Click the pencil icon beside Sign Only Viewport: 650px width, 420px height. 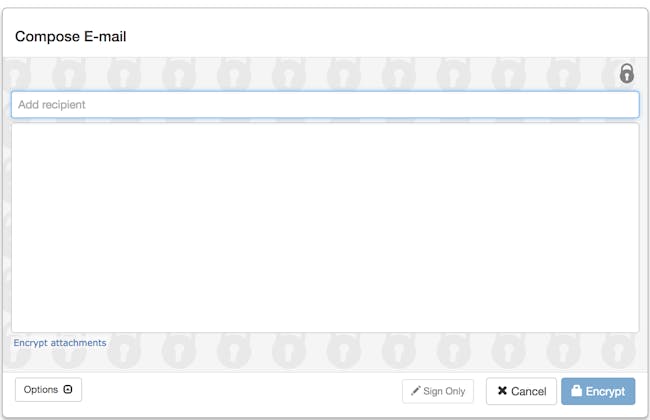pos(415,391)
